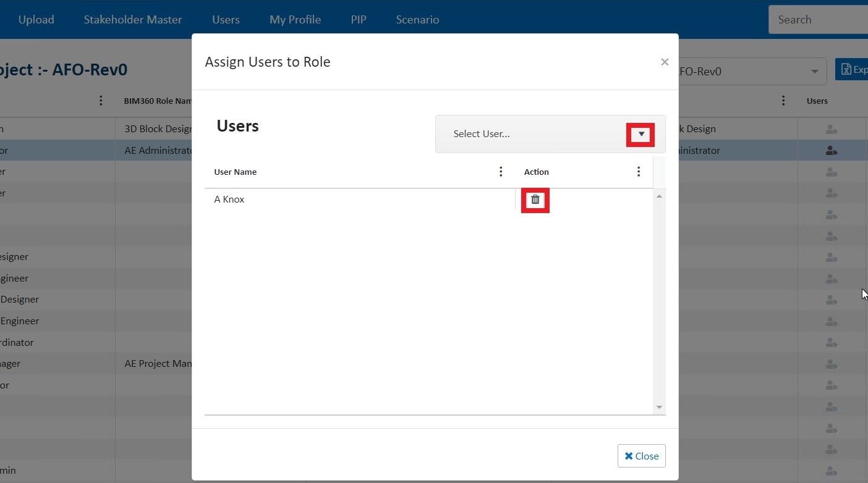Viewport: 868px width, 483px height.
Task: Open the PIP menu item
Action: [359, 20]
